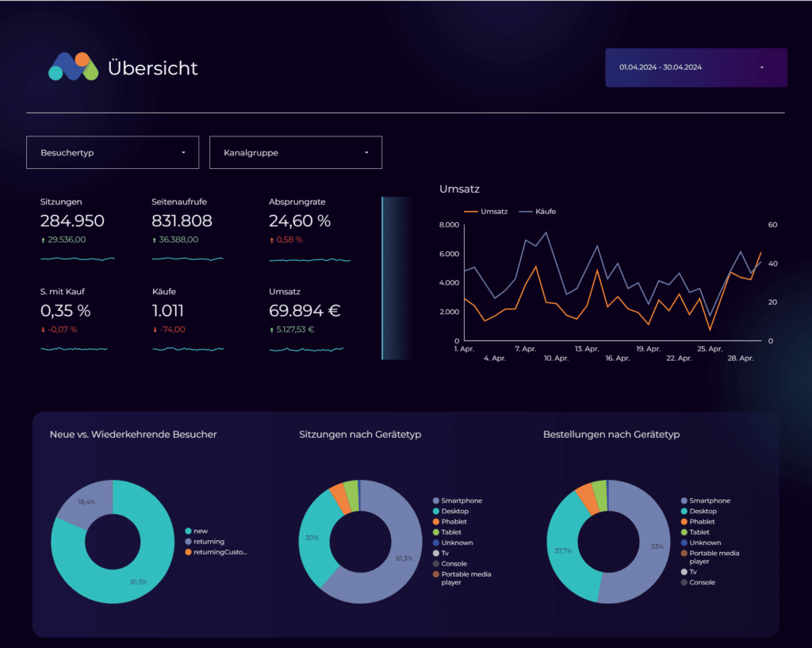Viewport: 812px width, 648px height.
Task: Click the orange Phablet dot in Sitzungen nach Gerätetyp
Action: click(435, 522)
